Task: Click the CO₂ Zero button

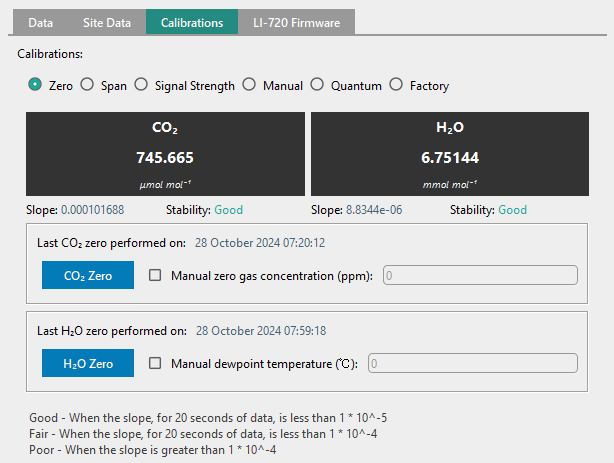Action: (x=88, y=275)
